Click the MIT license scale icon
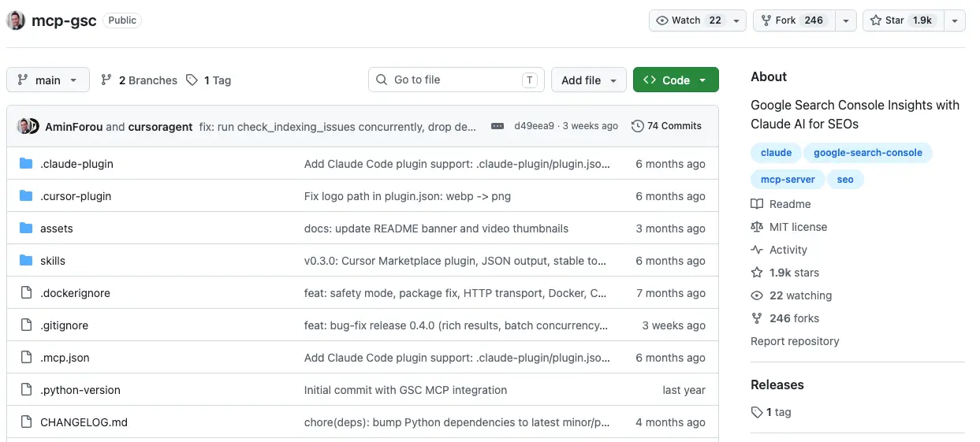 pyautogui.click(x=757, y=227)
